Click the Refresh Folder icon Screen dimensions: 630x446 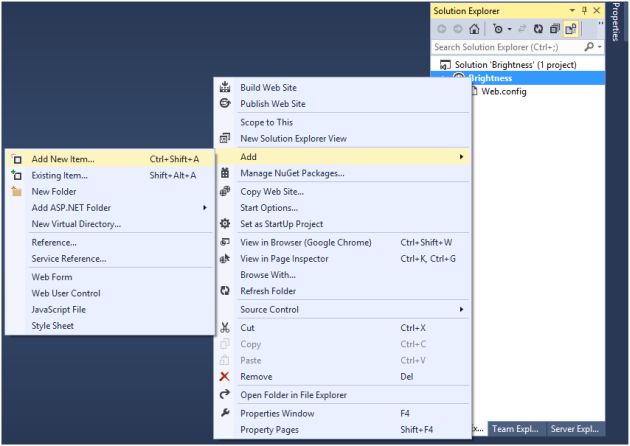click(x=225, y=291)
